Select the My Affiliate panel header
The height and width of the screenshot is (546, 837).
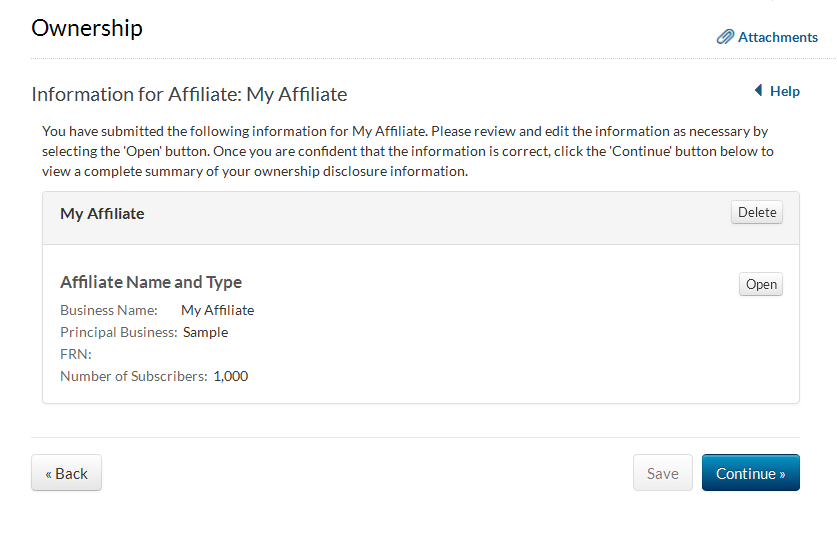[102, 213]
